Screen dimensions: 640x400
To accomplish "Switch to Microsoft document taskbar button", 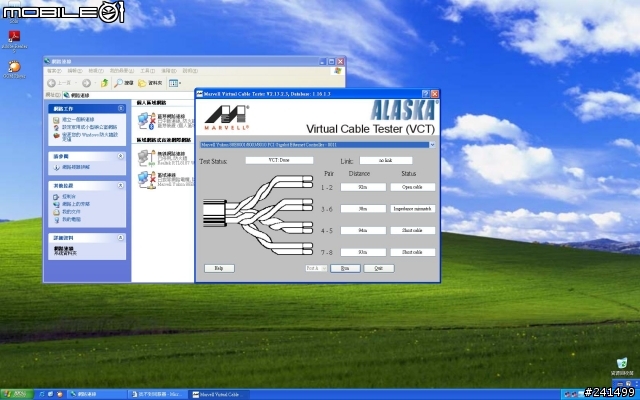I will point(157,394).
